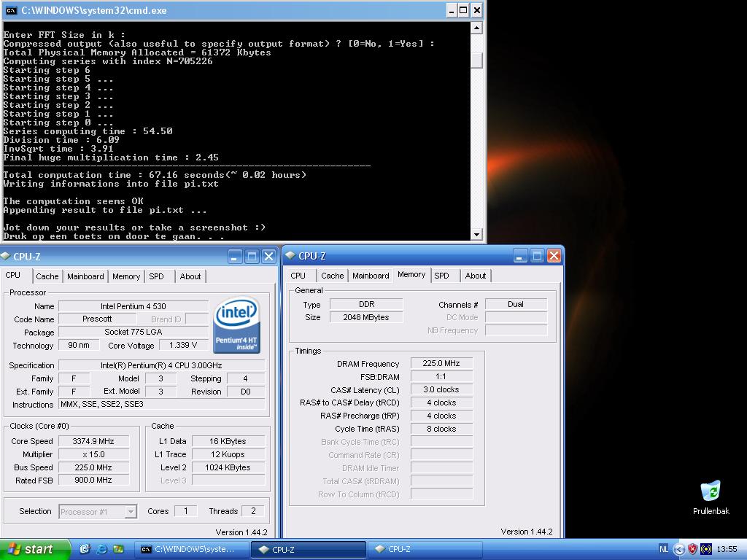This screenshot has height=560, width=747.
Task: Switch to second CPU-Z taskbar button
Action: (x=425, y=549)
